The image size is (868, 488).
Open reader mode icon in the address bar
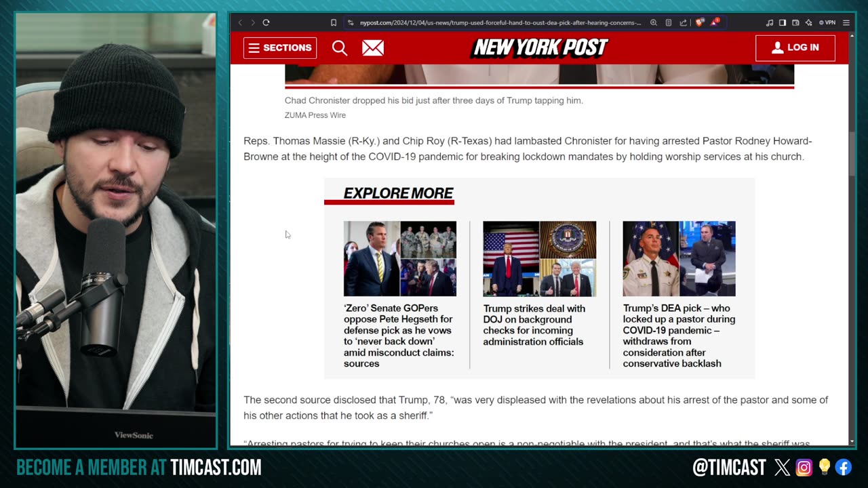[x=668, y=22]
